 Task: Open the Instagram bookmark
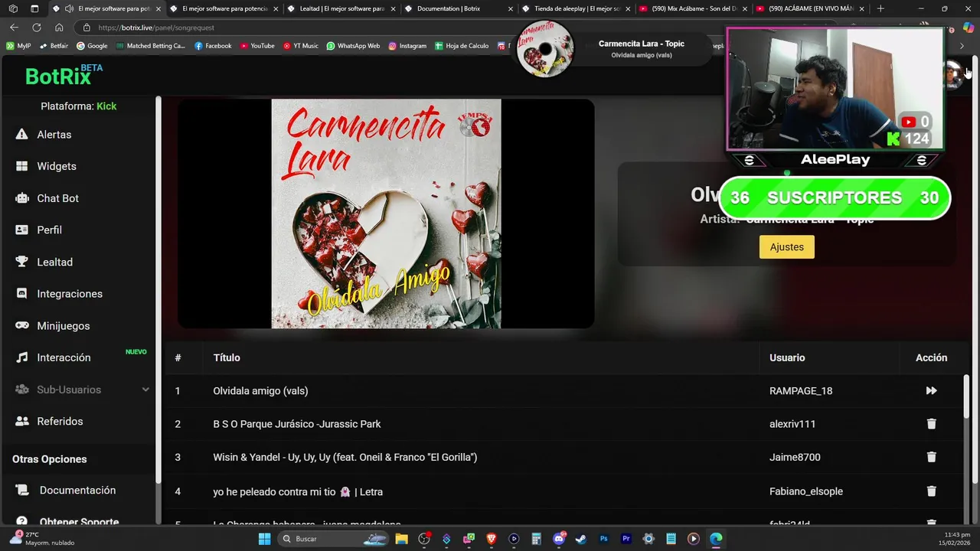click(407, 46)
